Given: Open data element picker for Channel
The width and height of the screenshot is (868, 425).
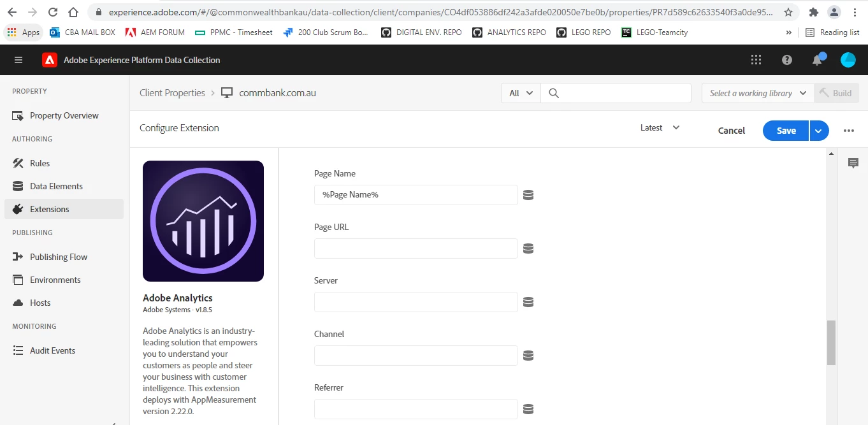Looking at the screenshot, I should tap(528, 356).
